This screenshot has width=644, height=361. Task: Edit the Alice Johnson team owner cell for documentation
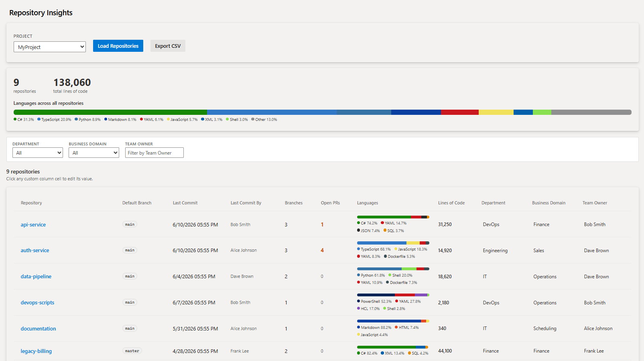(x=598, y=328)
